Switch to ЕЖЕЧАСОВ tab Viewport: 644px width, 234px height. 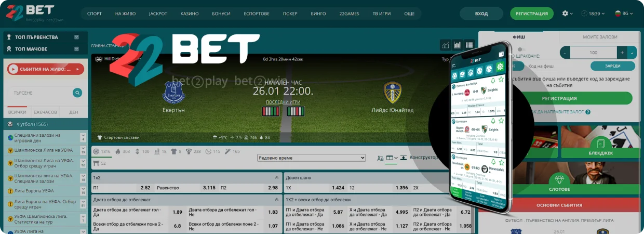click(44, 112)
